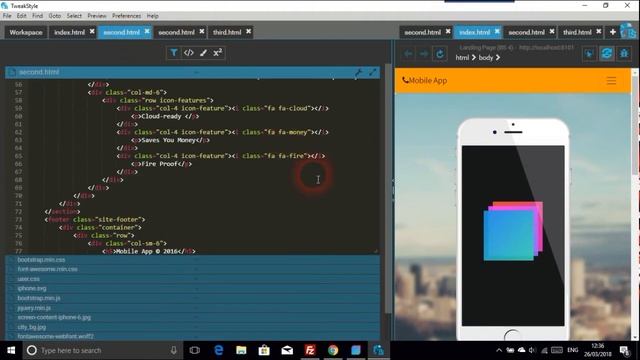Switch to third.html preview tab
Image resolution: width=640 pixels, height=360 pixels.
click(x=577, y=32)
